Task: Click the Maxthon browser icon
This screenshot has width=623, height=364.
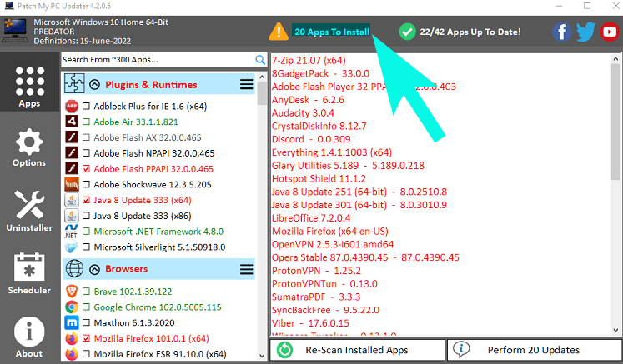Action: click(x=72, y=322)
